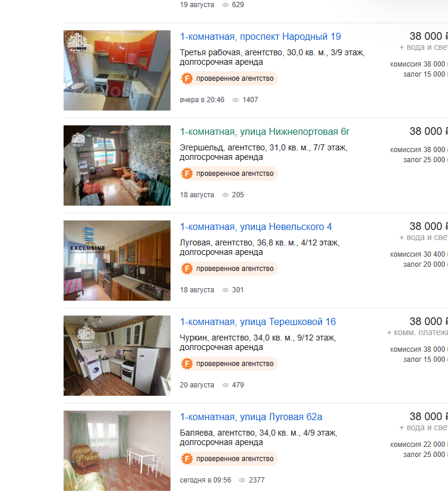Click views eye icon showing 1407
The width and height of the screenshot is (448, 495).
click(x=235, y=100)
